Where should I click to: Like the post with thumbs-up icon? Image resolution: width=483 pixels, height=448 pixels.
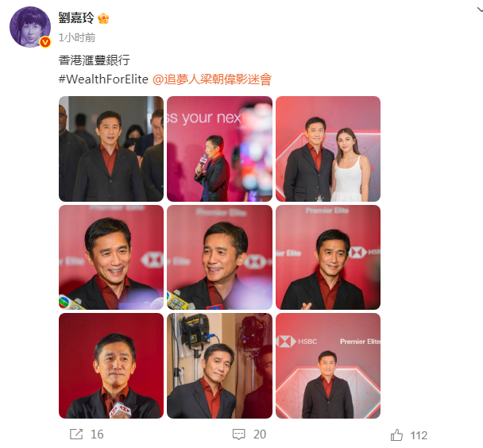tap(396, 435)
